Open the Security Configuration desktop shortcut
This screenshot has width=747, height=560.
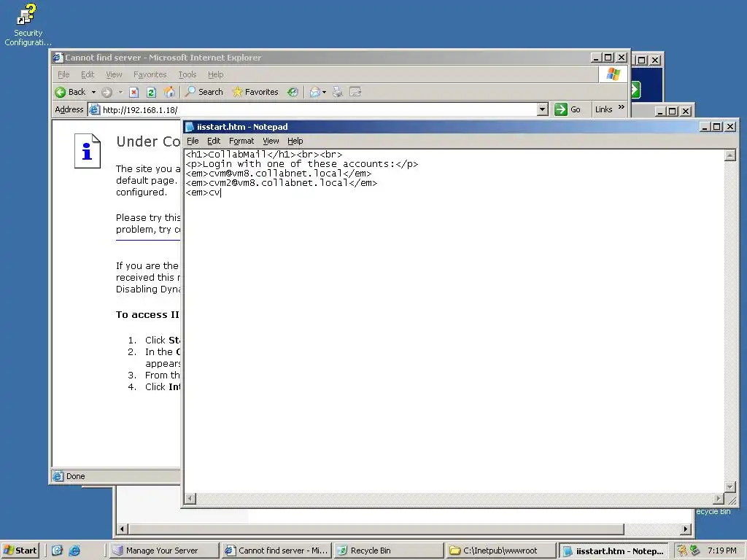(28, 25)
